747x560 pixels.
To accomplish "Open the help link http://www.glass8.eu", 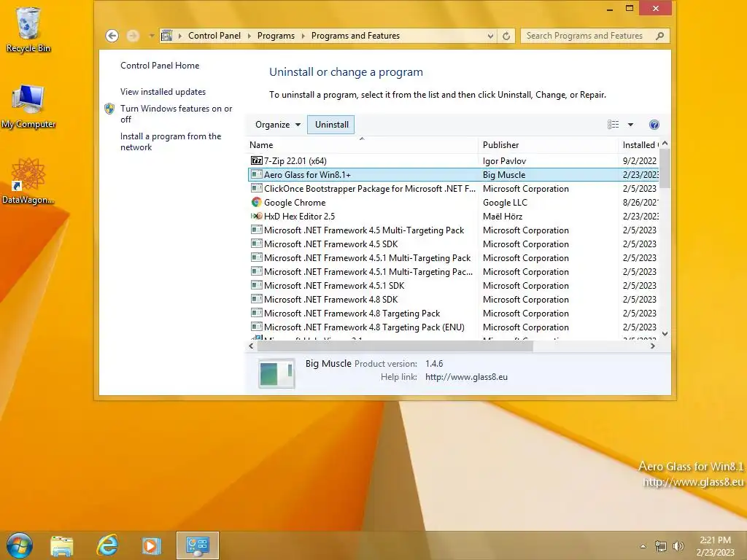I will click(466, 377).
